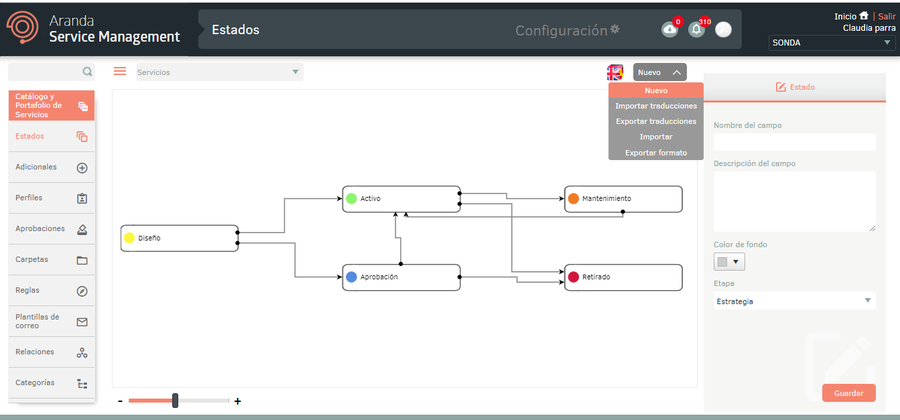Click the search magnifier icon
Image resolution: width=900 pixels, height=420 pixels.
87,72
